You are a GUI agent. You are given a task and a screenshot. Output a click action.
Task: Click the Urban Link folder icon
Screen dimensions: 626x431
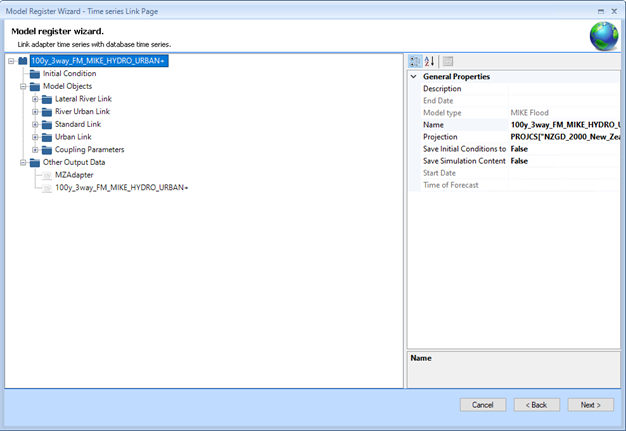click(47, 138)
